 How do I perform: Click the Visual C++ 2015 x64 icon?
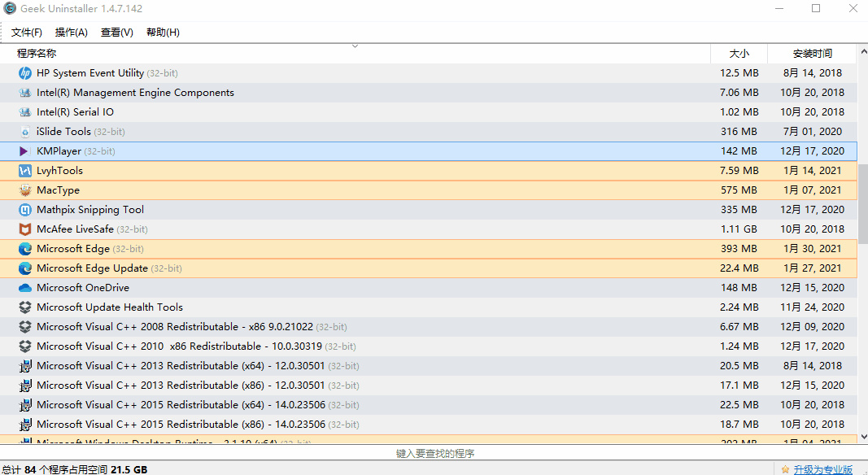tap(25, 405)
